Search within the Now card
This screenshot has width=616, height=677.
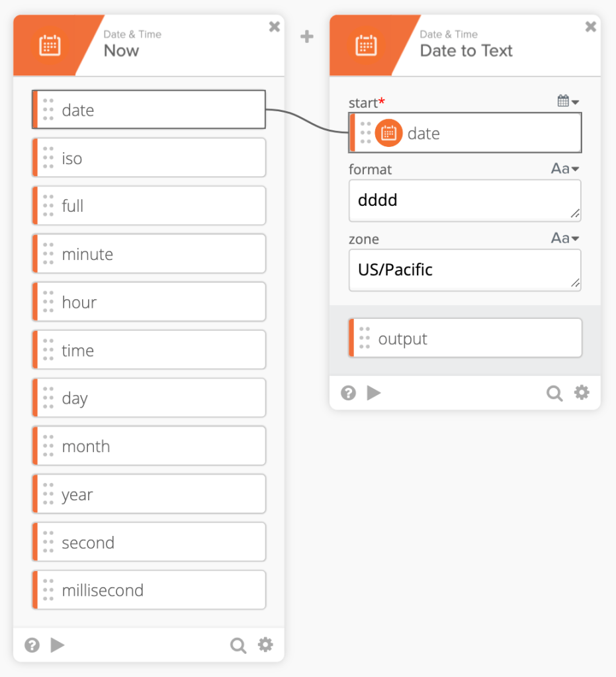pos(238,645)
